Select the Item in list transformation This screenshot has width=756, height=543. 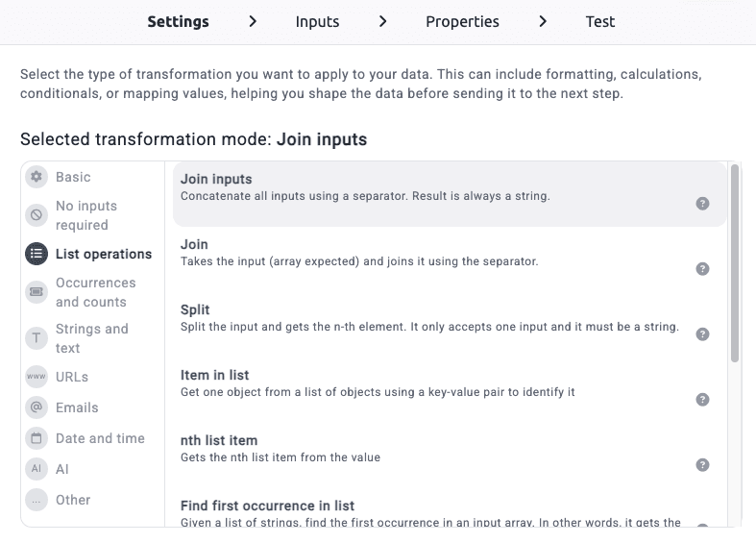click(432, 383)
